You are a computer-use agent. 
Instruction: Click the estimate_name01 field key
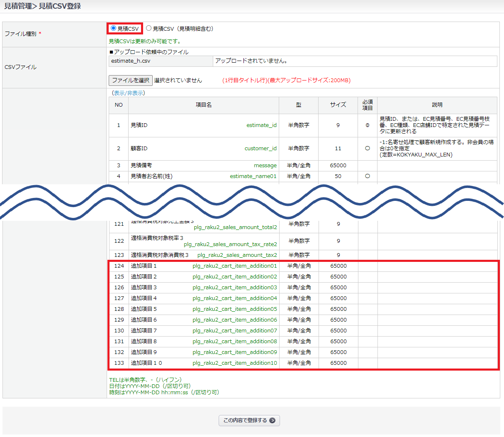[x=253, y=176]
